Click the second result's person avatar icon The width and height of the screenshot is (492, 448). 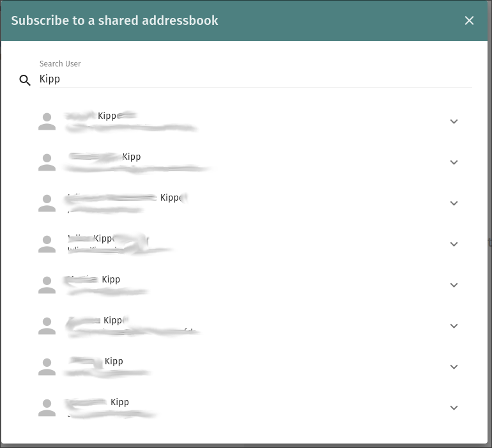[x=47, y=162]
